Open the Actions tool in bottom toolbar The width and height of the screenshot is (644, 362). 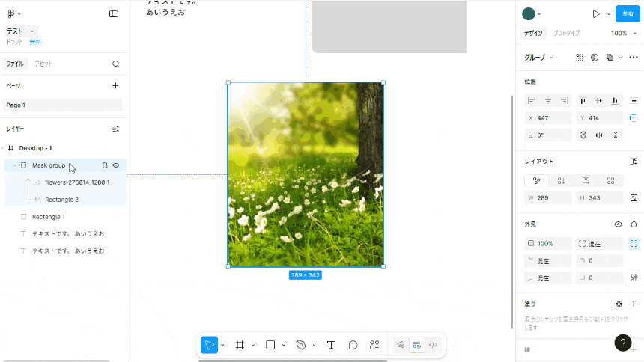coord(374,345)
